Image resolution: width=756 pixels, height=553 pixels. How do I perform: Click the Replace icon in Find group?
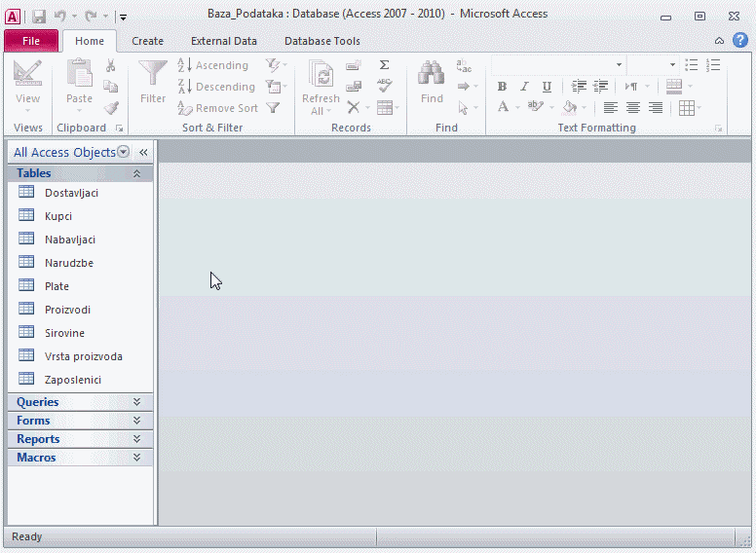464,65
